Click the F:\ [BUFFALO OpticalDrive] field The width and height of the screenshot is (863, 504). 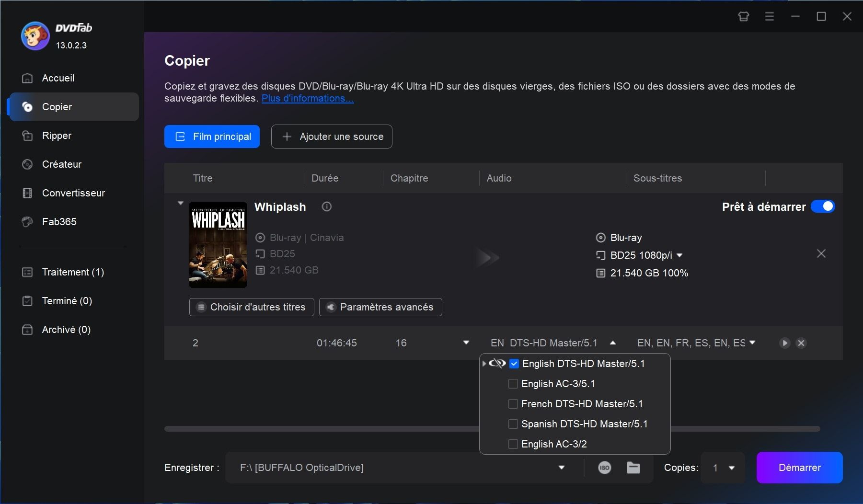pos(403,468)
